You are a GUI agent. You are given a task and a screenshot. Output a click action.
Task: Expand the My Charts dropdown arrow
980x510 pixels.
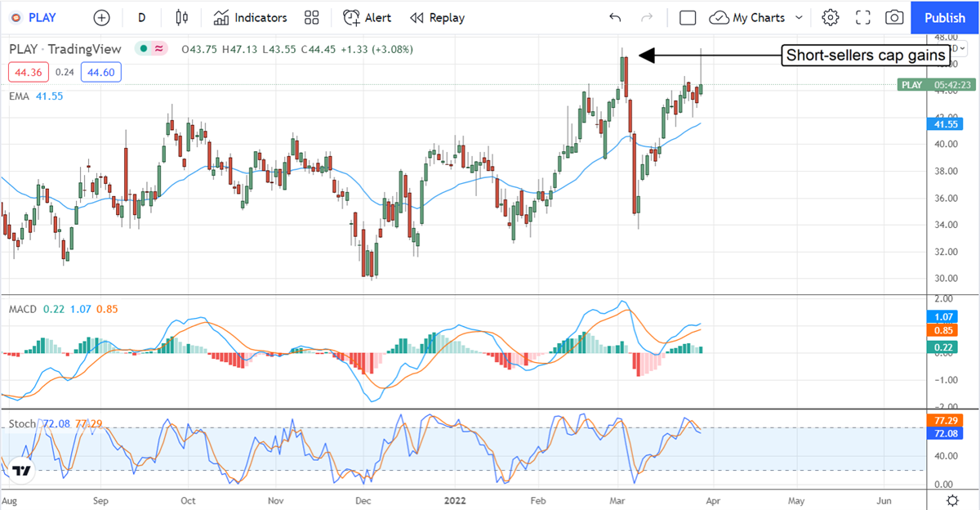799,17
